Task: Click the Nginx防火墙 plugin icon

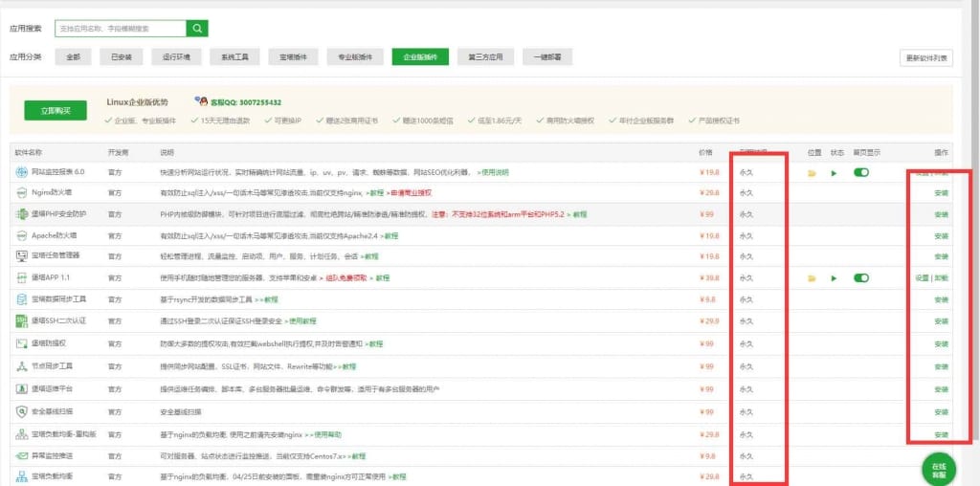Action: tap(21, 192)
